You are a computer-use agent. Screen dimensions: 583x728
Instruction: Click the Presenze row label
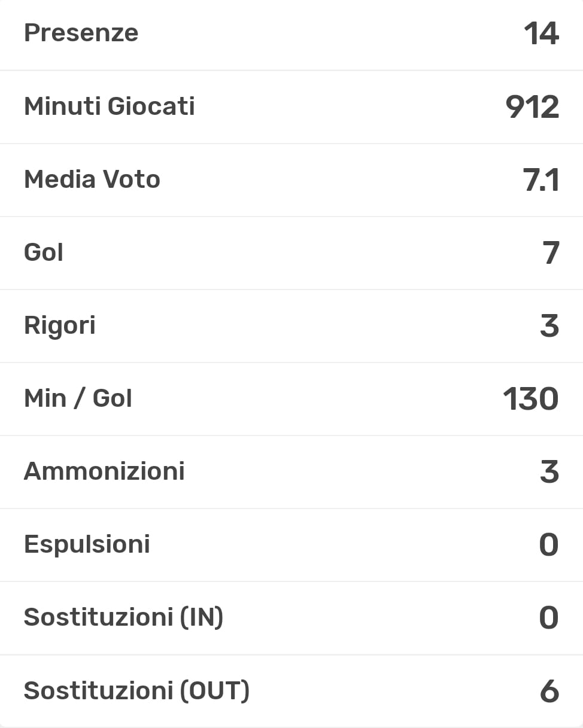81,33
